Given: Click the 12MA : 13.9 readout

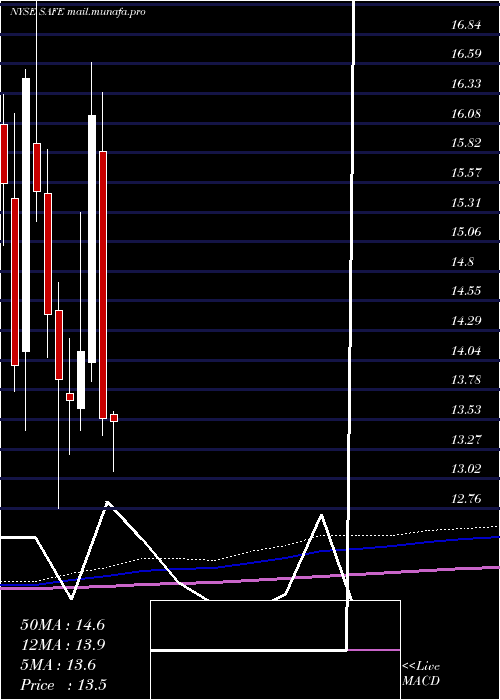Looking at the screenshot, I should click(x=62, y=645).
